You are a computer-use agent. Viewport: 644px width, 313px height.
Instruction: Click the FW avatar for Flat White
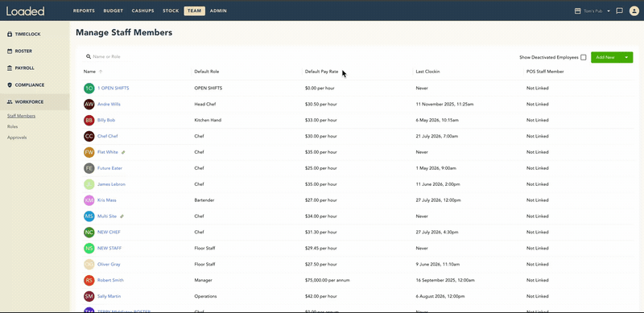(x=89, y=152)
